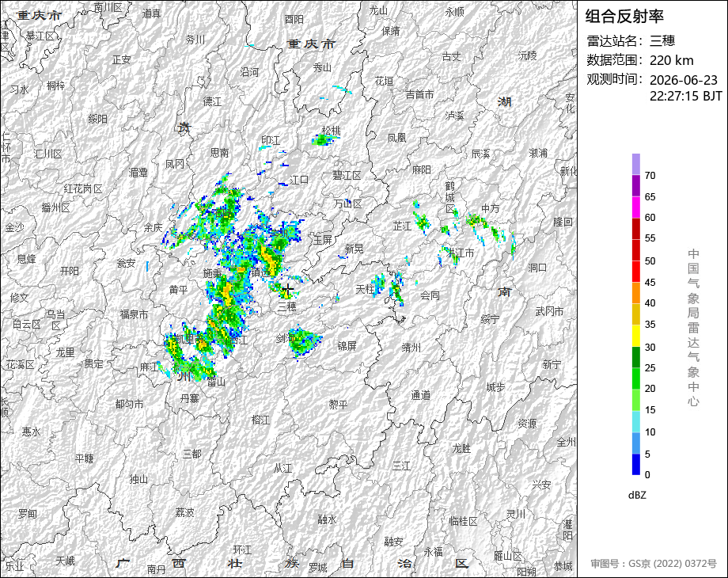This screenshot has width=728, height=578.
Task: Click the orange 40–45 dBZ legend band
Action: [636, 293]
